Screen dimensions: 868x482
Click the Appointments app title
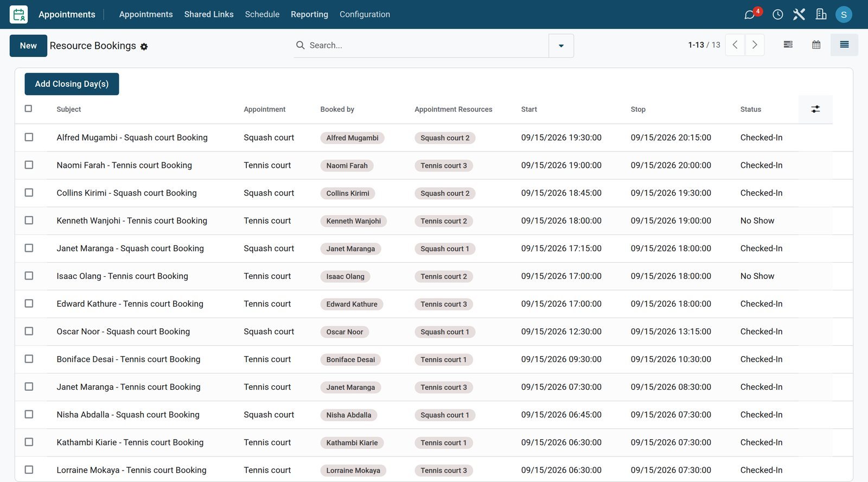[67, 15]
